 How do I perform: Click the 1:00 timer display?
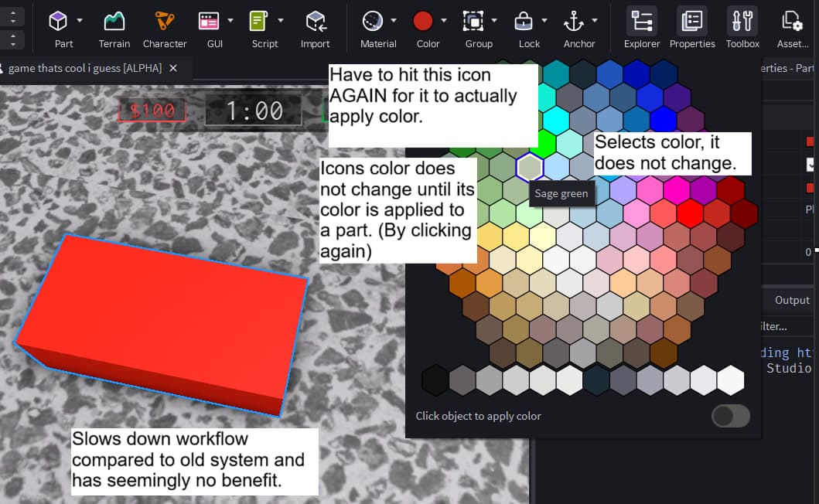pos(254,111)
